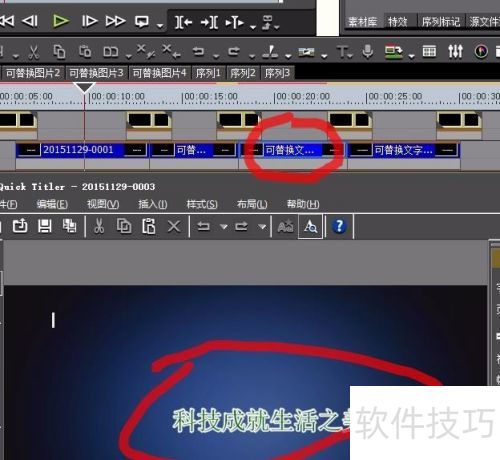Paste at timeline cursor position
This screenshot has height=460, width=500.
[x=85, y=52]
